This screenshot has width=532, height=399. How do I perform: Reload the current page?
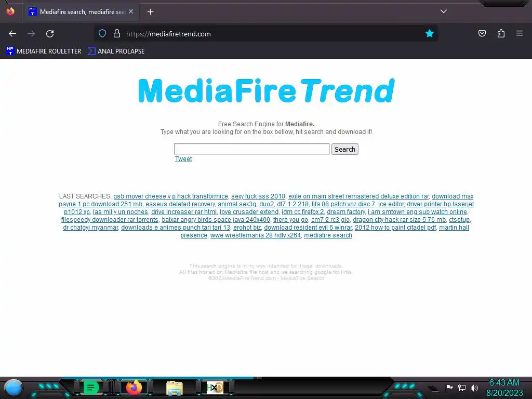(50, 34)
